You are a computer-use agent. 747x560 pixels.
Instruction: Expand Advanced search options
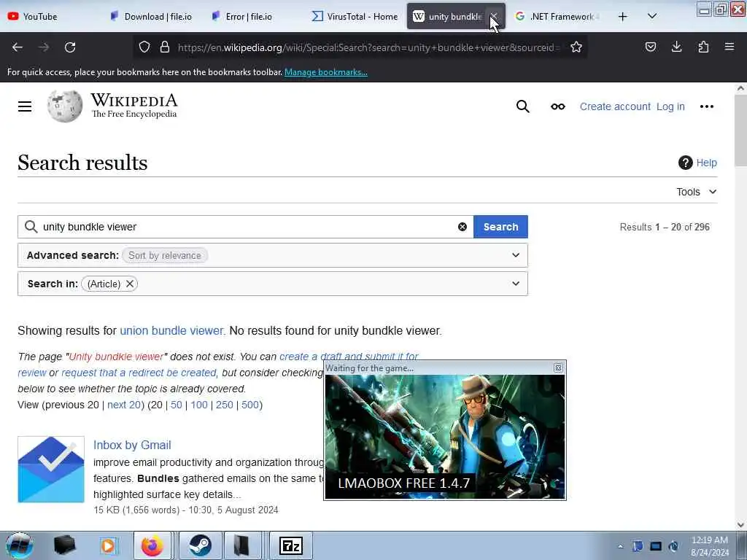click(x=516, y=255)
